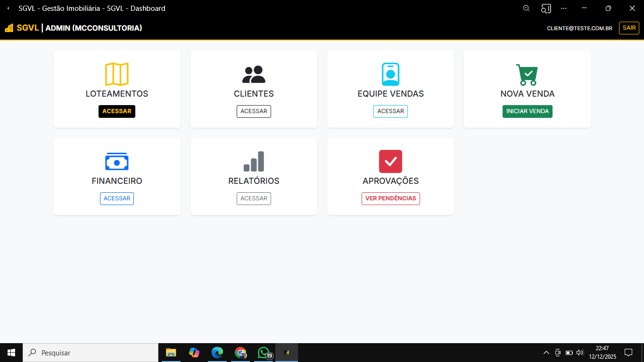Click ACESSAR under Financeiro

[117, 198]
